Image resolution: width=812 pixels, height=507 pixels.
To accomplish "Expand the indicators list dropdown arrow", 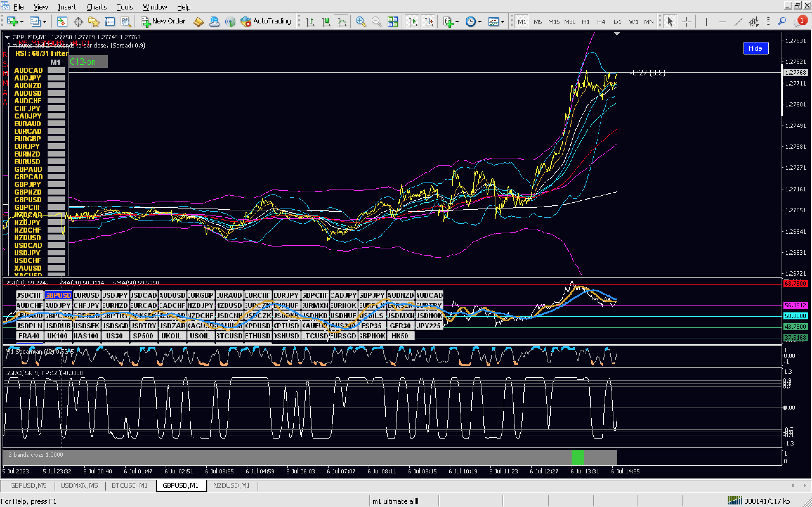I will tap(457, 22).
